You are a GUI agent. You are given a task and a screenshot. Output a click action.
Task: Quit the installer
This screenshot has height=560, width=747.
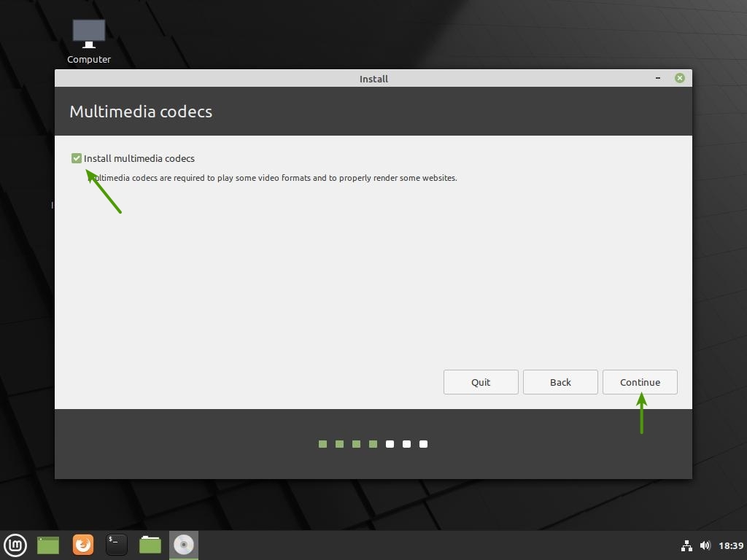point(481,382)
